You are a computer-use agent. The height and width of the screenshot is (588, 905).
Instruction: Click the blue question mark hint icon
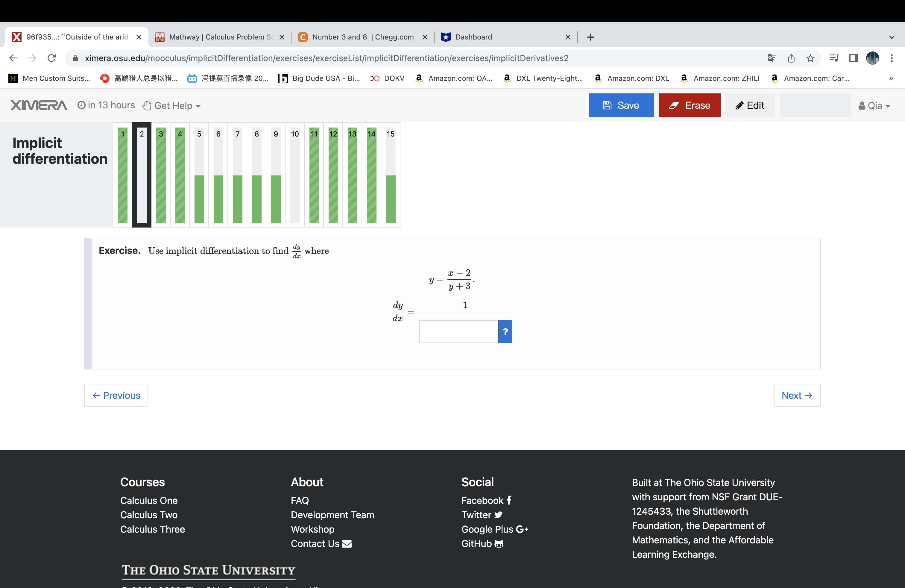click(x=505, y=332)
